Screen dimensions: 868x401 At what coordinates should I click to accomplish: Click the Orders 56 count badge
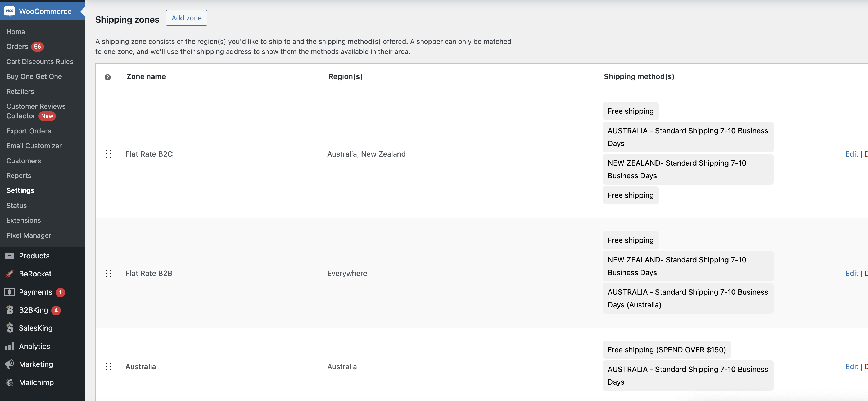(37, 47)
